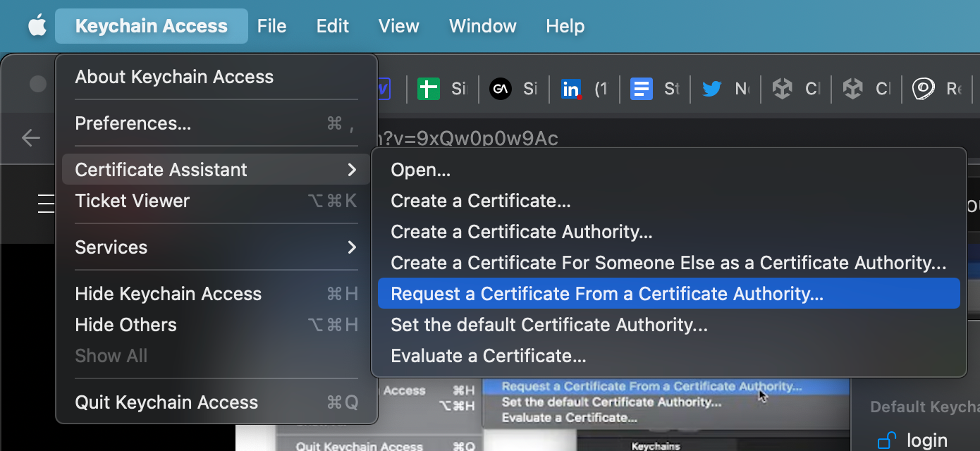
Task: Select Request a Certificate From a Certificate Authority…
Action: (669, 294)
